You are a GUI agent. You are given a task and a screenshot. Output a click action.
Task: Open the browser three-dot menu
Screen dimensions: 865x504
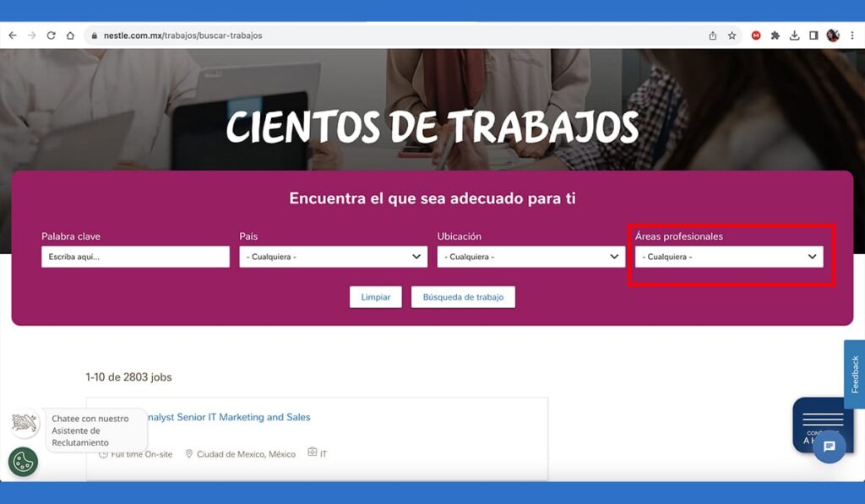pos(852,35)
